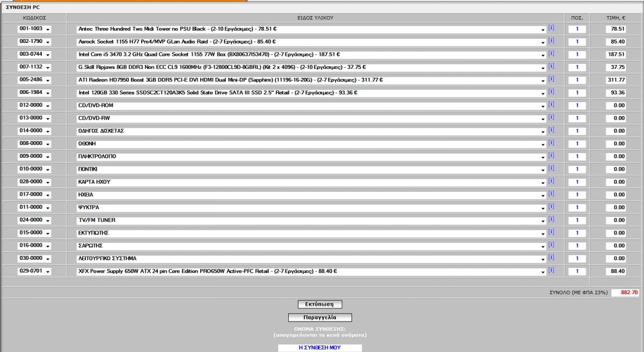Click the ΠΟΣ. column header
The width and height of the screenshot is (644, 352).
coord(576,18)
